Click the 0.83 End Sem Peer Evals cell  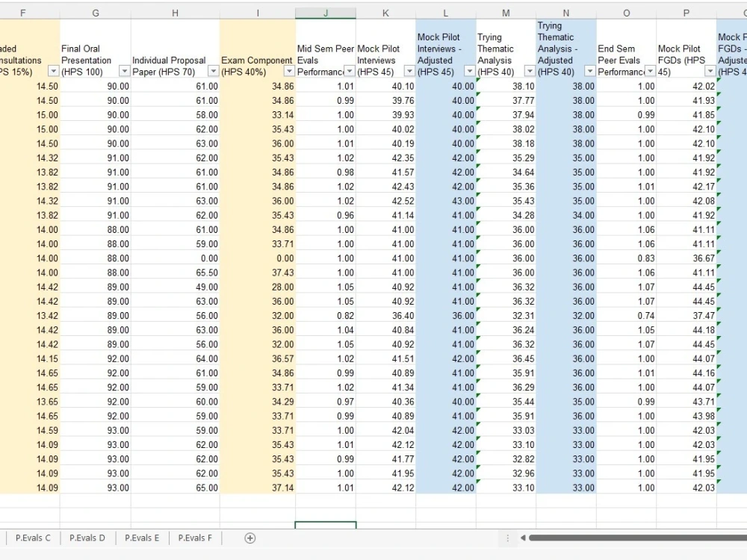click(627, 258)
